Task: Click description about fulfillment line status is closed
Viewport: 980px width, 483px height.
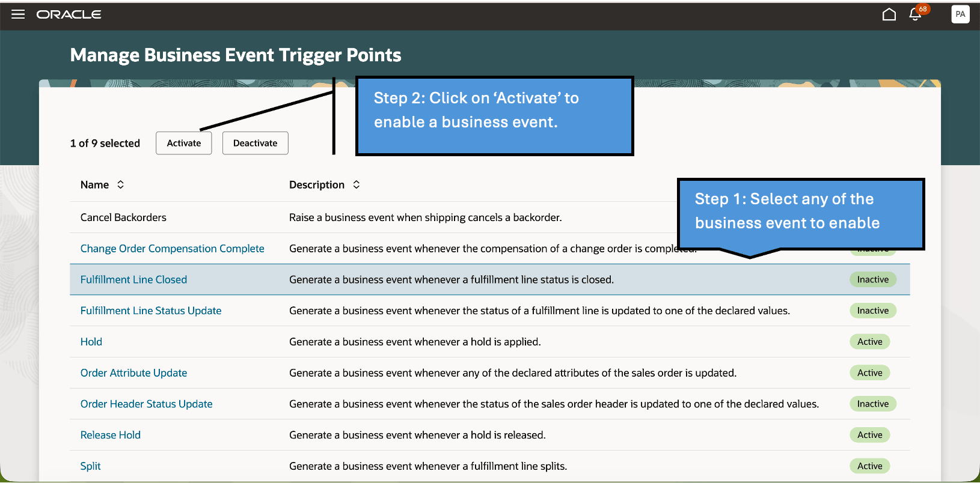Action: pyautogui.click(x=452, y=279)
